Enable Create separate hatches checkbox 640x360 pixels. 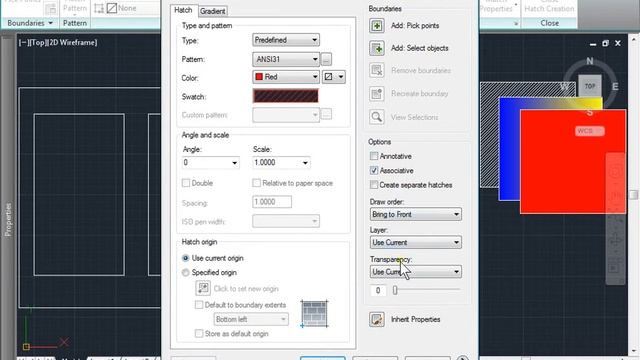[374, 185]
